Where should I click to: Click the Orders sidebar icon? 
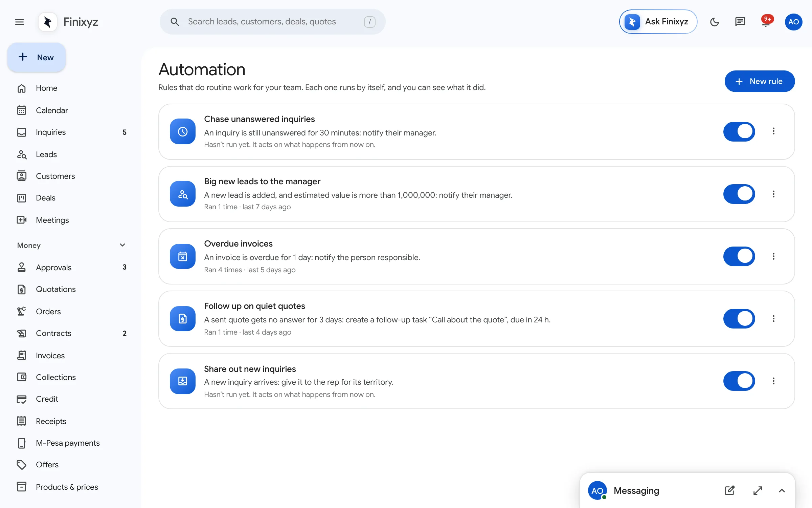click(x=22, y=312)
